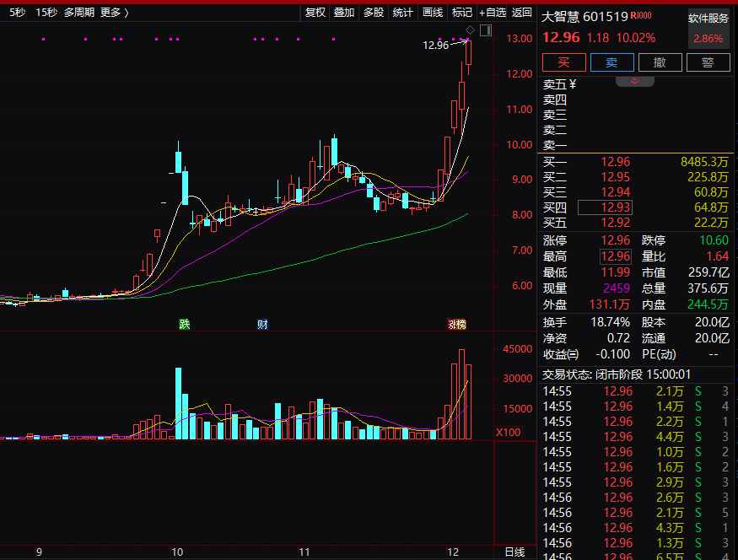Click the diamond marker icon above the chart
This screenshot has width=738, height=560.
(471, 30)
